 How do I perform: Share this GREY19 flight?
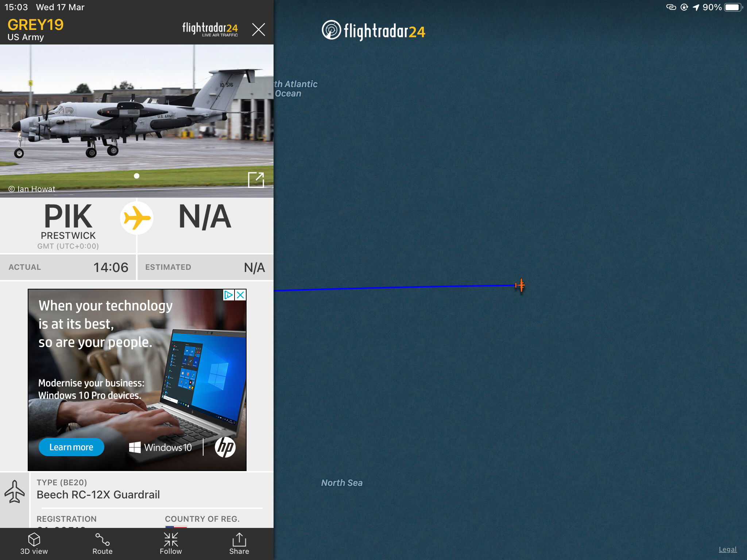coord(239,544)
